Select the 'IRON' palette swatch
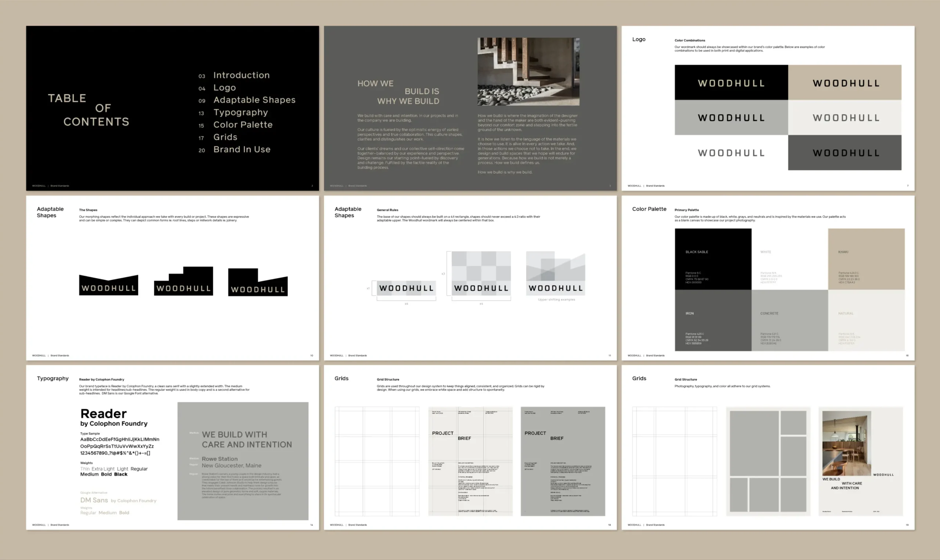Screen dimensions: 940x560 (713, 320)
